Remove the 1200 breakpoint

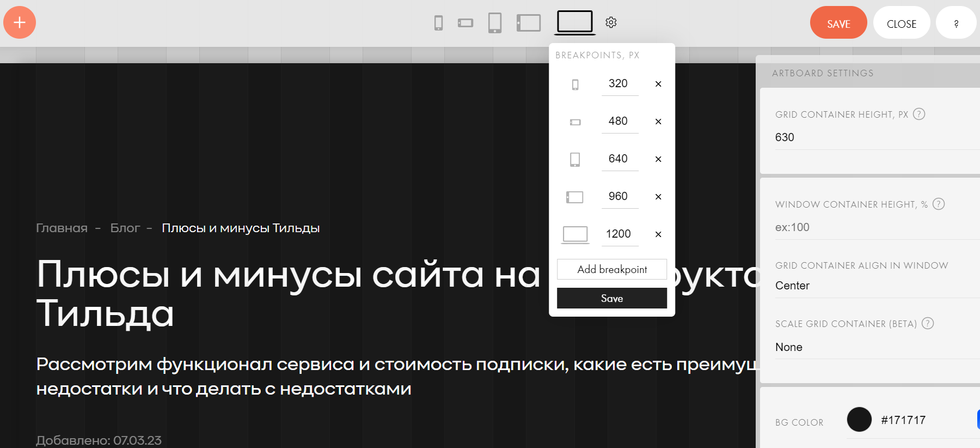click(x=658, y=234)
